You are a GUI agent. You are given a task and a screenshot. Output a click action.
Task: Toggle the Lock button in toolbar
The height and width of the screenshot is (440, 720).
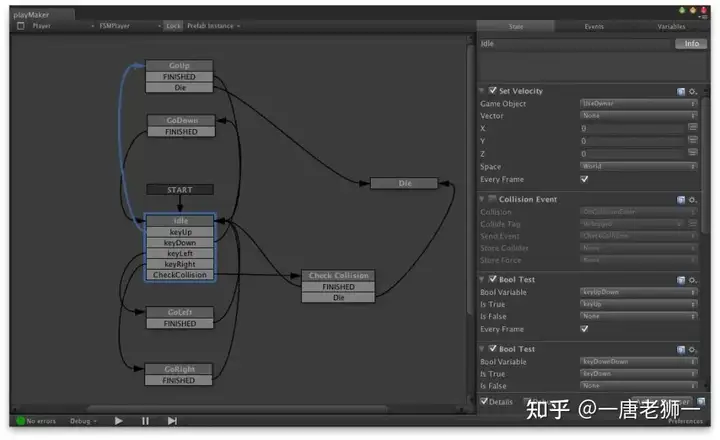point(173,26)
